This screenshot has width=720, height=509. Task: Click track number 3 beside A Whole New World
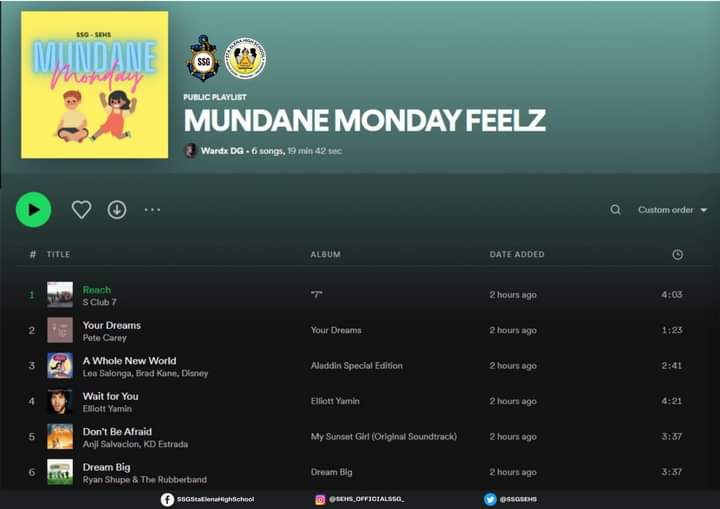tap(32, 366)
